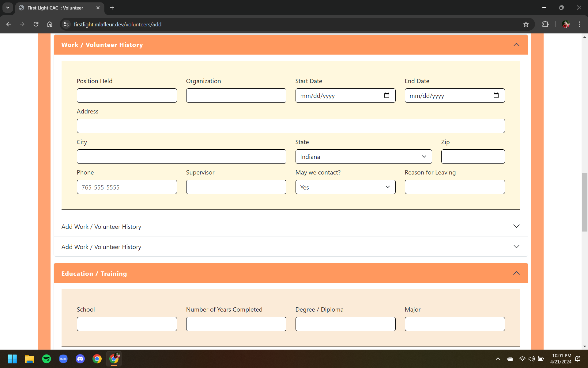
Task: Collapse the Work / Volunteer History section
Action: coord(516,45)
